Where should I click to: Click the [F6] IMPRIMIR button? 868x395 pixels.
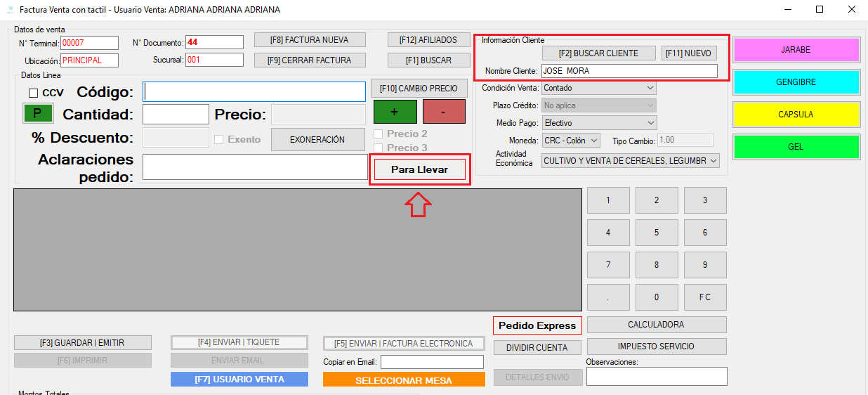82,361
